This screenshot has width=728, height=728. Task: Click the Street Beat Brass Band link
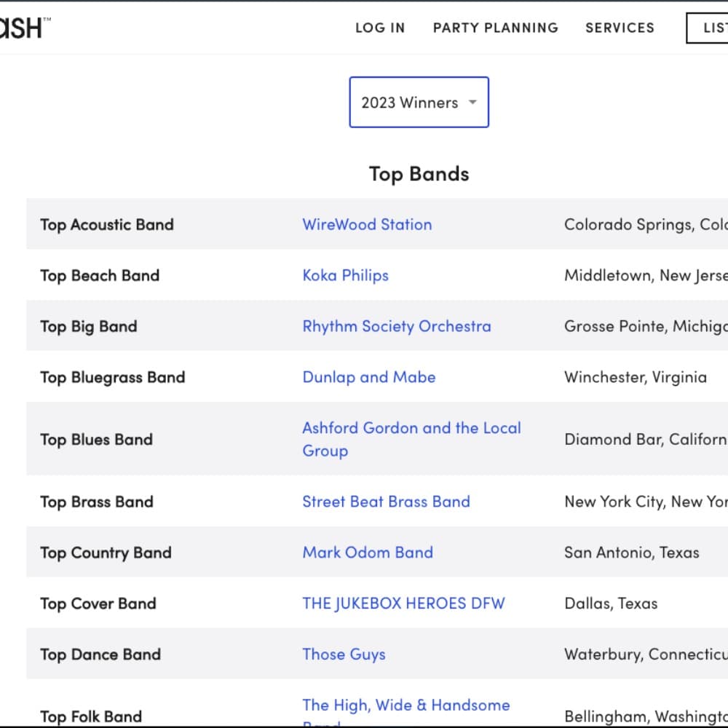386,502
